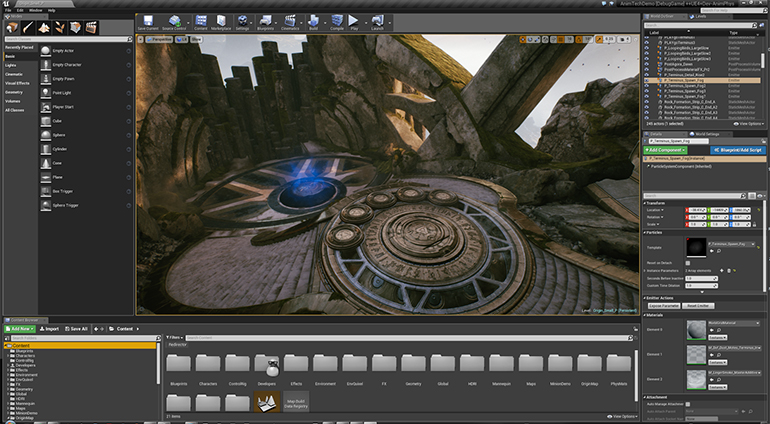This screenshot has height=424, width=770.
Task: Toggle visibility of P_Terminus_Spawn_Fog2
Action: point(647,85)
